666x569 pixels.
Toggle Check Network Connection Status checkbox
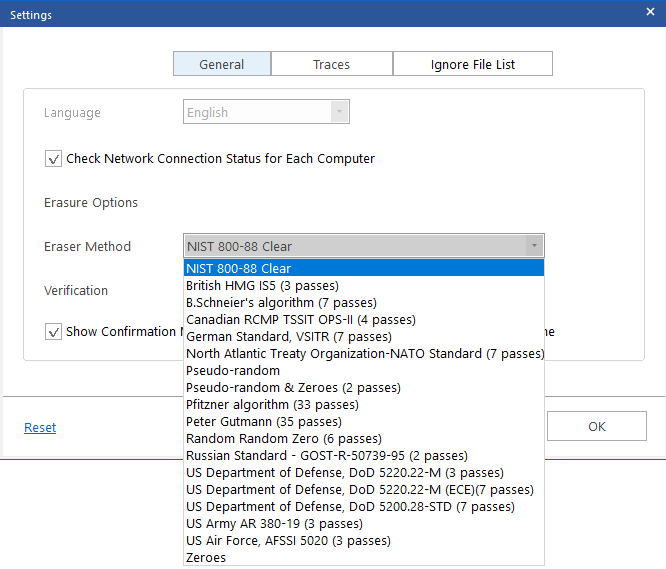54,159
